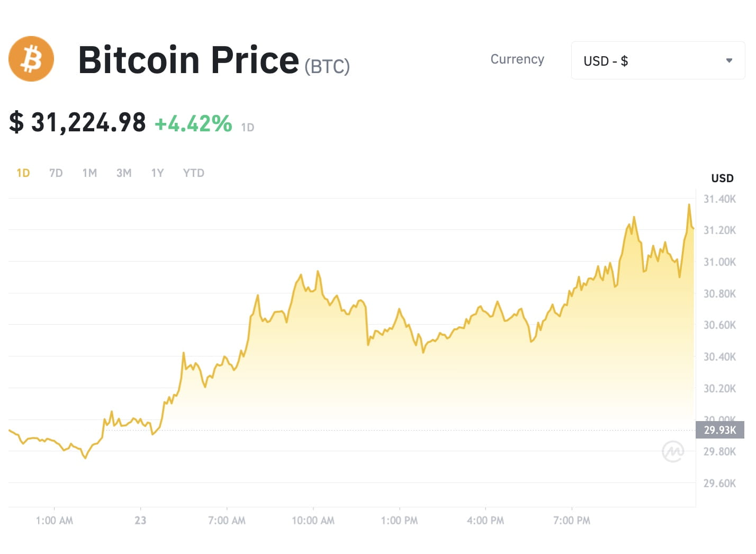The image size is (756, 554).
Task: Click the green +4.42% change indicator
Action: [193, 123]
